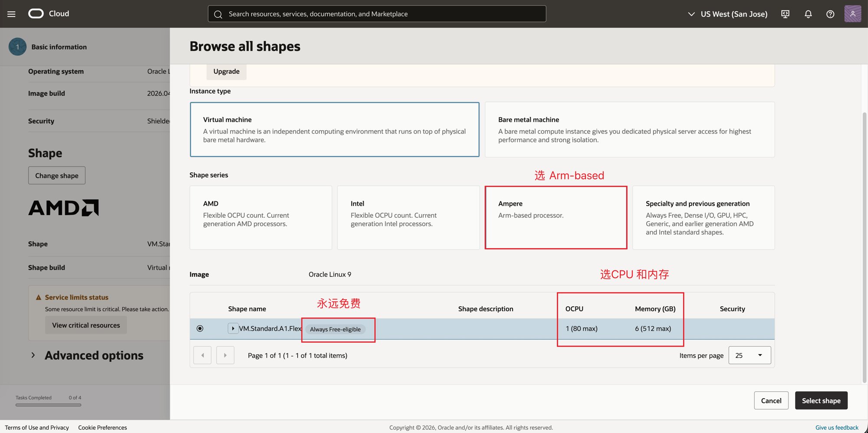Click the Change shape button
The width and height of the screenshot is (868, 433).
pyautogui.click(x=57, y=175)
